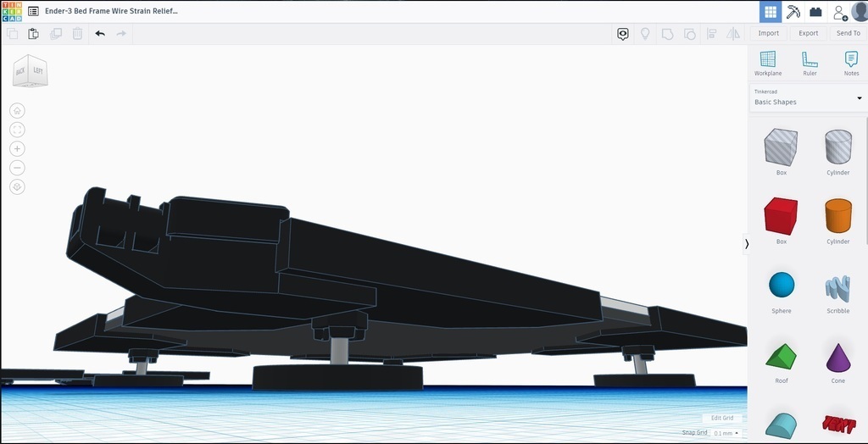Click the Delete trash icon
The width and height of the screenshot is (868, 444).
tap(77, 34)
